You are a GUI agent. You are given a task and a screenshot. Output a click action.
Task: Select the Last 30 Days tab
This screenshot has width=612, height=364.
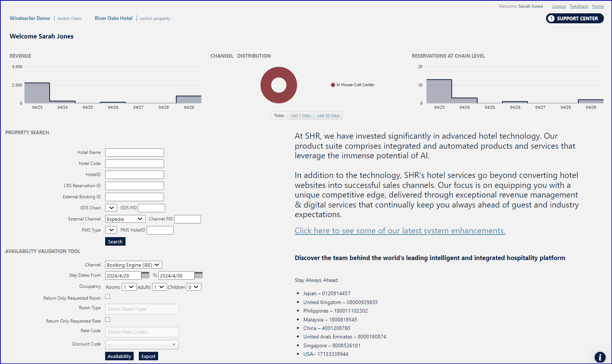(x=328, y=116)
